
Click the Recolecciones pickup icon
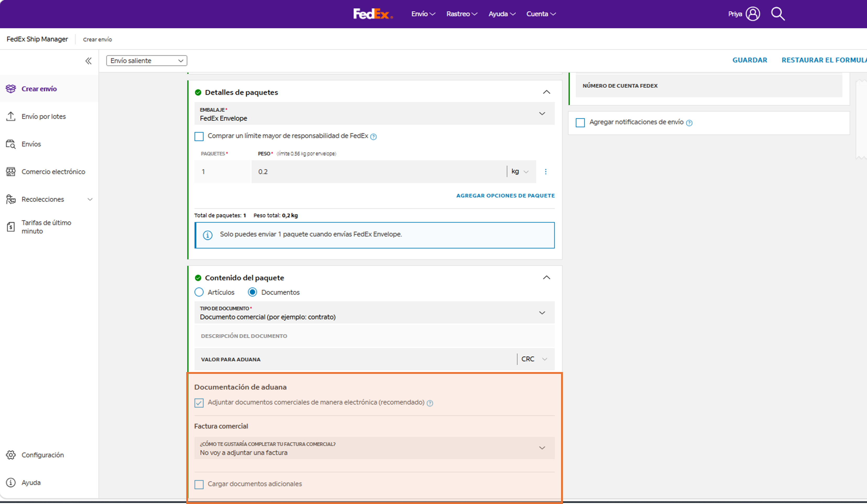click(11, 199)
